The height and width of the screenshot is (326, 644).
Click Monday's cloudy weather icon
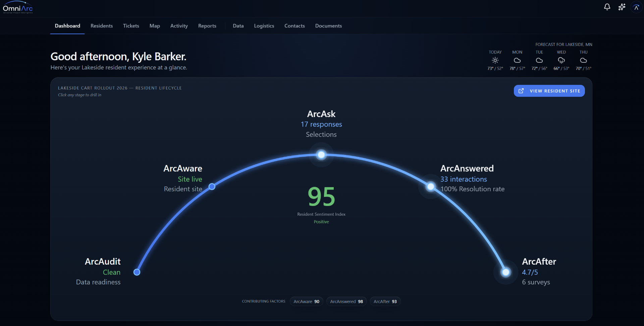(x=517, y=60)
